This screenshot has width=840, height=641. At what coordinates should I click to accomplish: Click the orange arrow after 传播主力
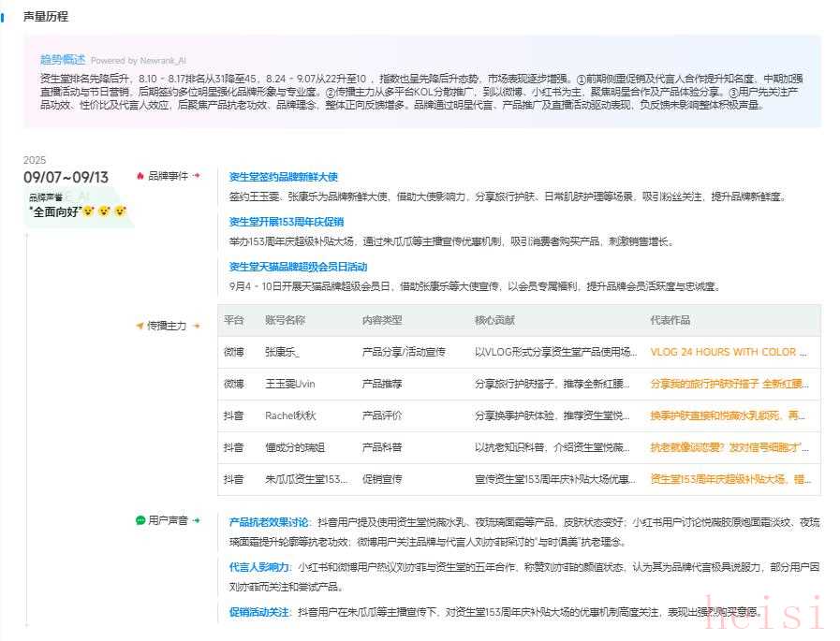tap(197, 327)
